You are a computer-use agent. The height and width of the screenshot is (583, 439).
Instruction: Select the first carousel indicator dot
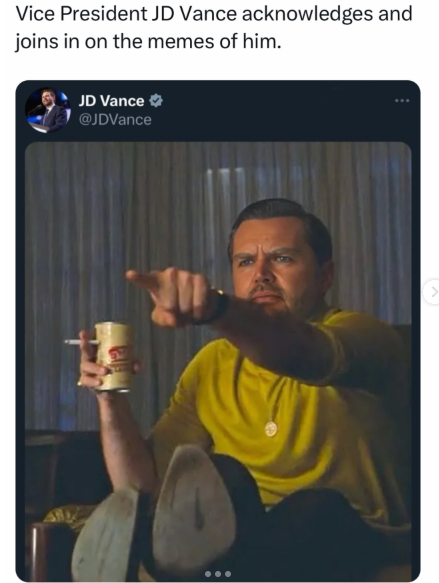pyautogui.click(x=209, y=574)
